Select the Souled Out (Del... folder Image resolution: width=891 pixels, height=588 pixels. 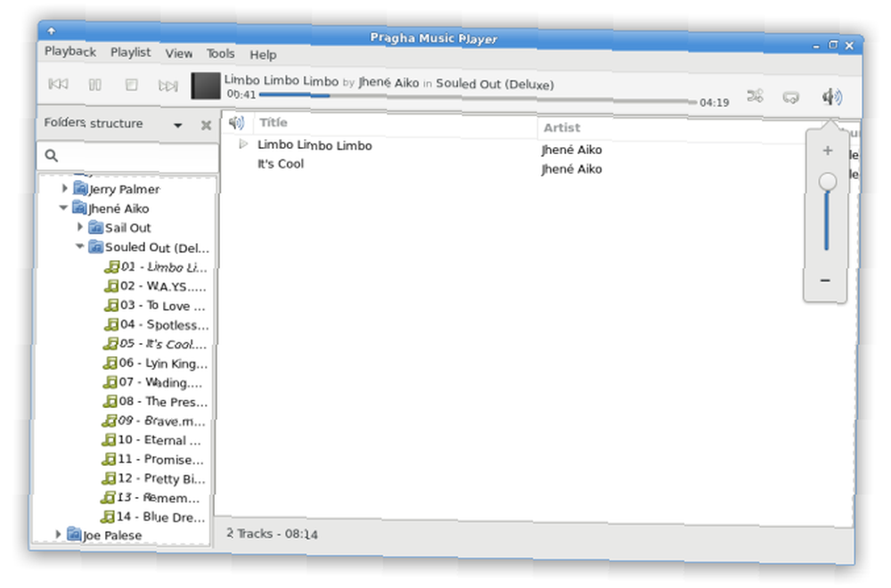(149, 247)
